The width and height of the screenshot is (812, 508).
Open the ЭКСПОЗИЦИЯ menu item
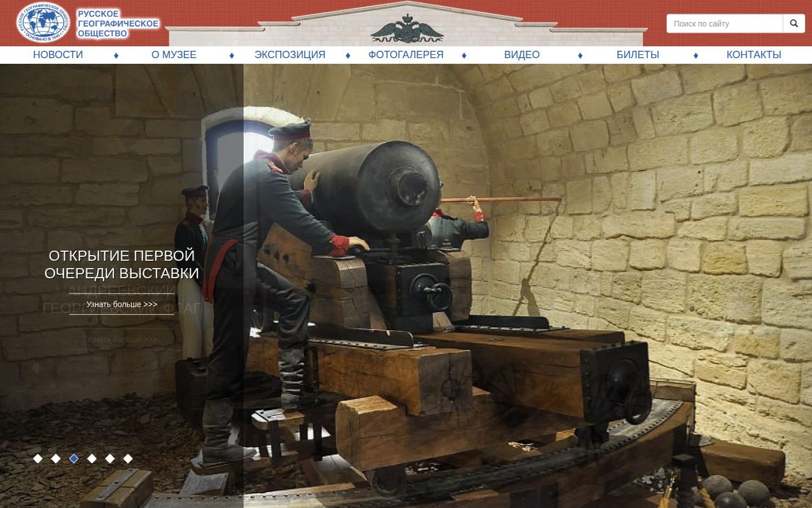(x=290, y=55)
